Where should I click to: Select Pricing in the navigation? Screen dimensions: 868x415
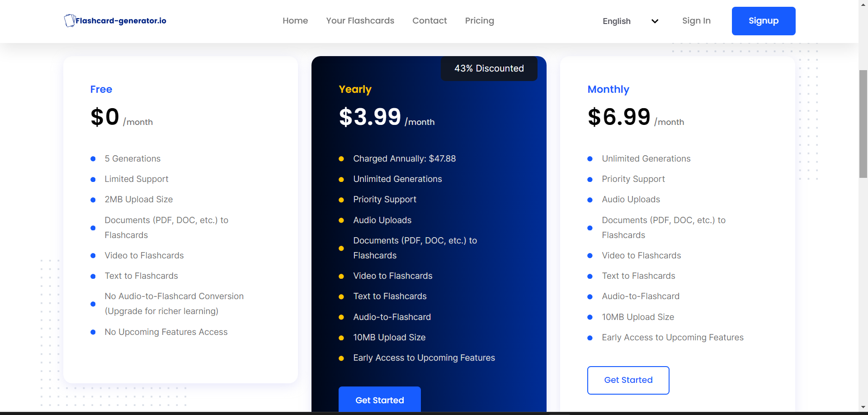(480, 21)
